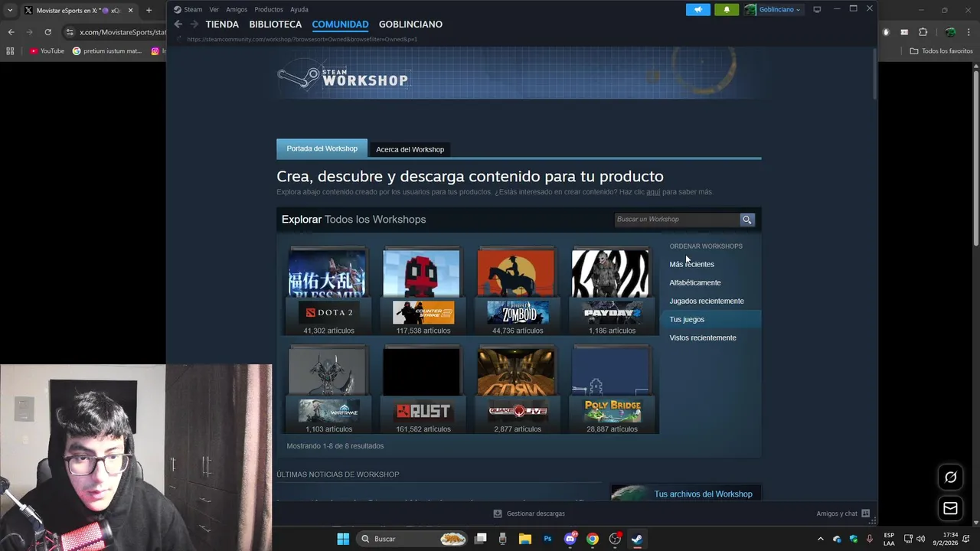Open the COMUNIDAD section
The image size is (980, 551).
[x=340, y=24]
